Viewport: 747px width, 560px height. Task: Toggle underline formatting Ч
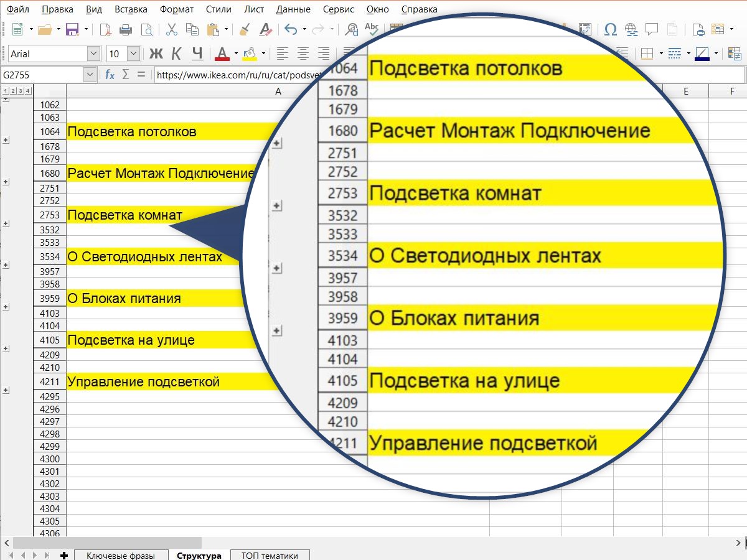click(x=197, y=54)
